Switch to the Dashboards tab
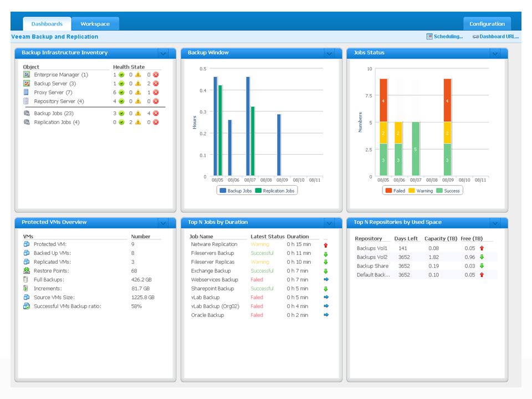The width and height of the screenshot is (532, 399). point(47,24)
